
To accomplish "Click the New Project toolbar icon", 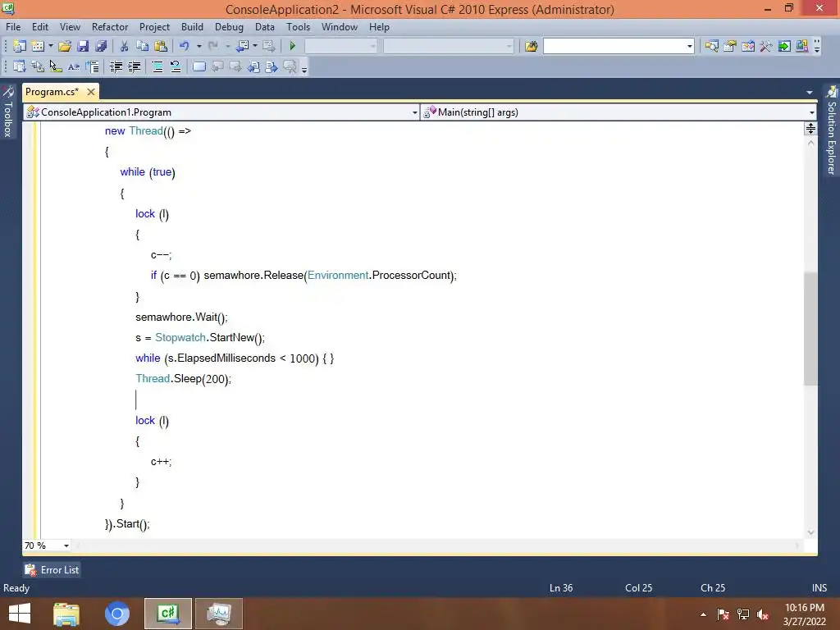I will [20, 46].
